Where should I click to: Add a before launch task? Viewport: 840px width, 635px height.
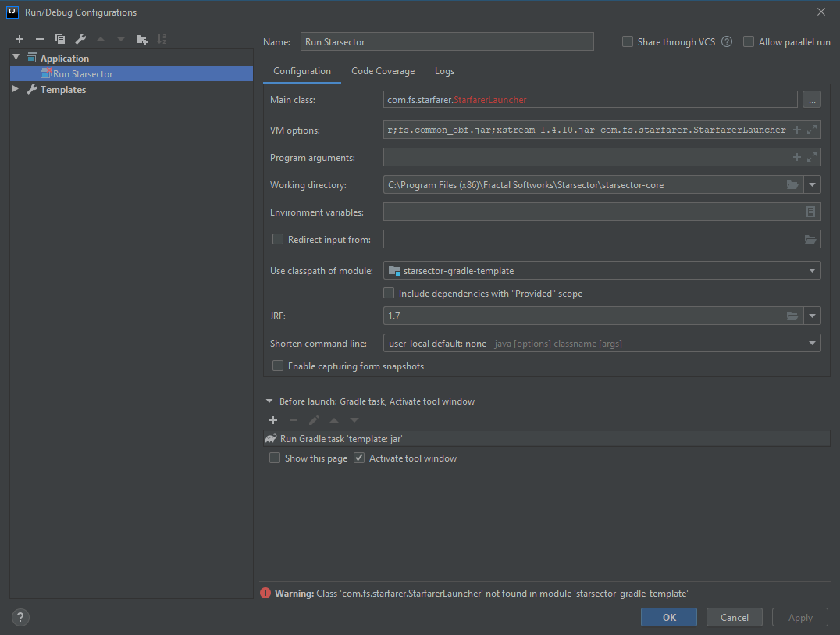pyautogui.click(x=273, y=420)
